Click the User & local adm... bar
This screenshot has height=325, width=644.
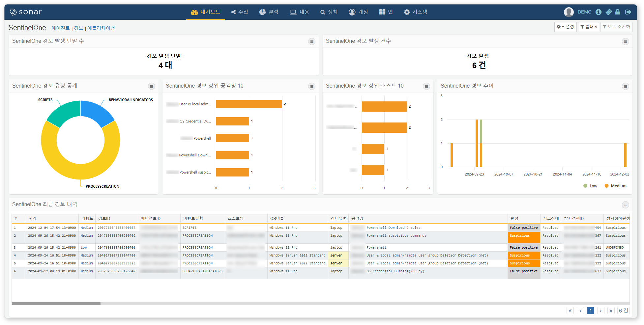pos(249,104)
